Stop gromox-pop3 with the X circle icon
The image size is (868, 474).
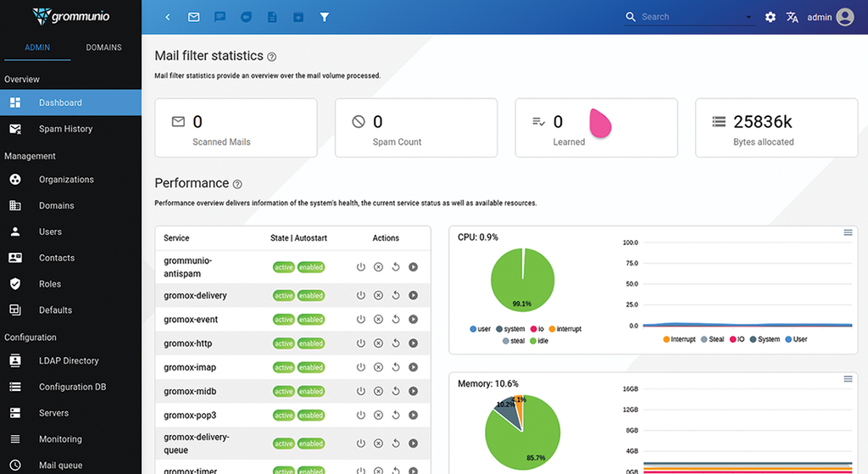click(x=378, y=415)
